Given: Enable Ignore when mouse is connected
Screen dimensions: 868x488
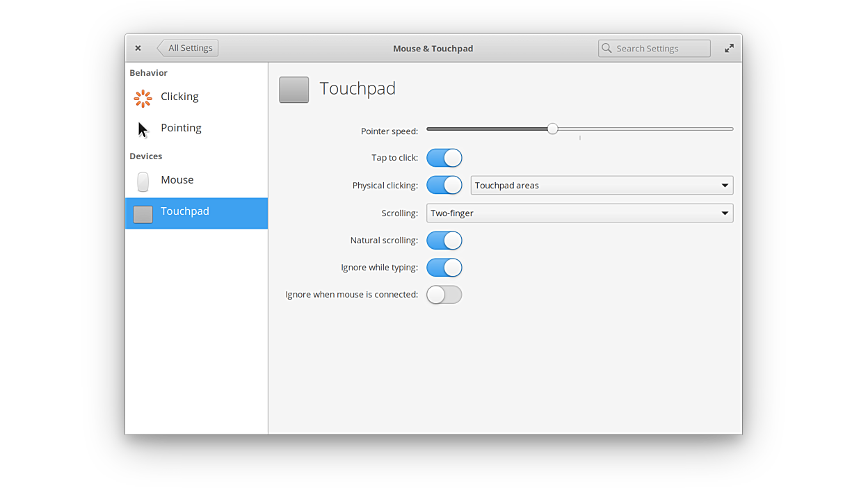Looking at the screenshot, I should pyautogui.click(x=444, y=295).
